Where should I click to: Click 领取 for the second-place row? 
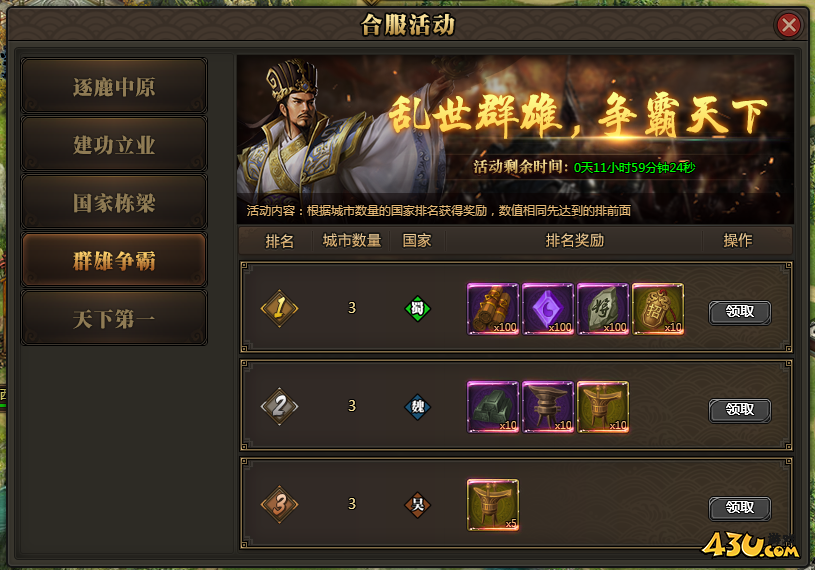(740, 410)
